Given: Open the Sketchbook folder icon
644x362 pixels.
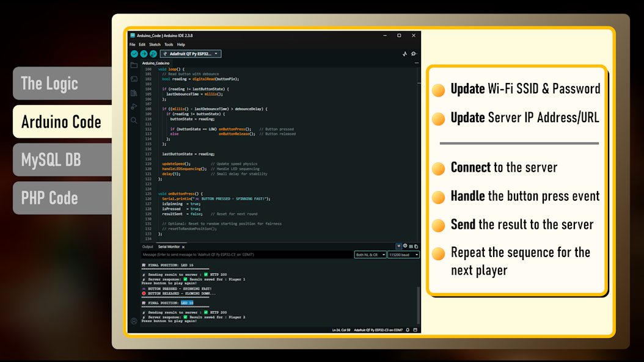Looking at the screenshot, I should tap(134, 65).
